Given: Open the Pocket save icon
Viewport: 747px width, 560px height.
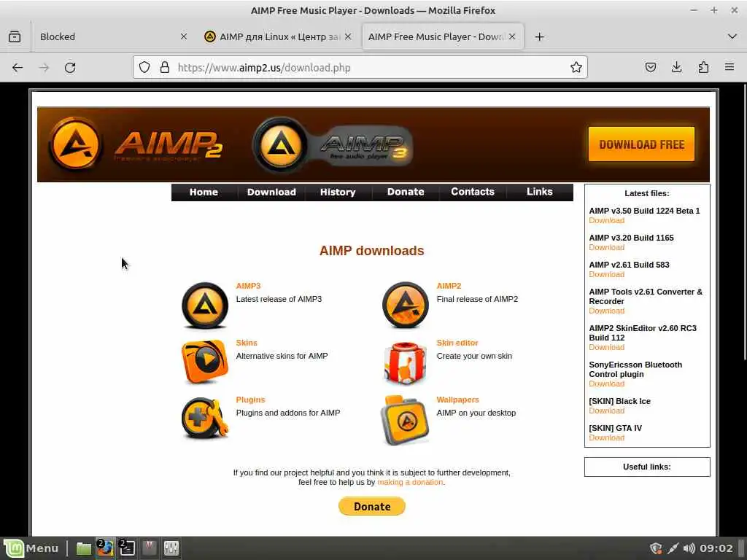Looking at the screenshot, I should click(650, 68).
